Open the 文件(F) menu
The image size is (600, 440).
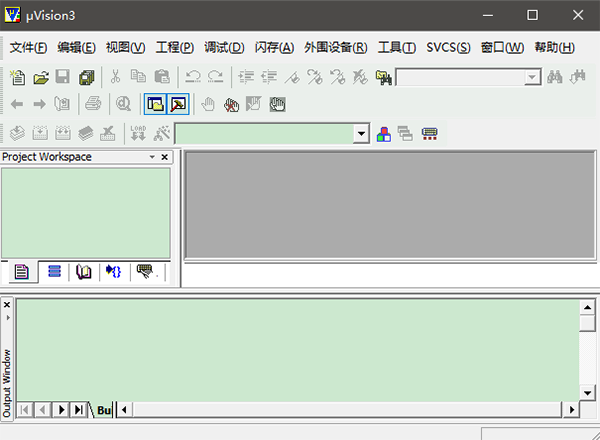click(28, 47)
